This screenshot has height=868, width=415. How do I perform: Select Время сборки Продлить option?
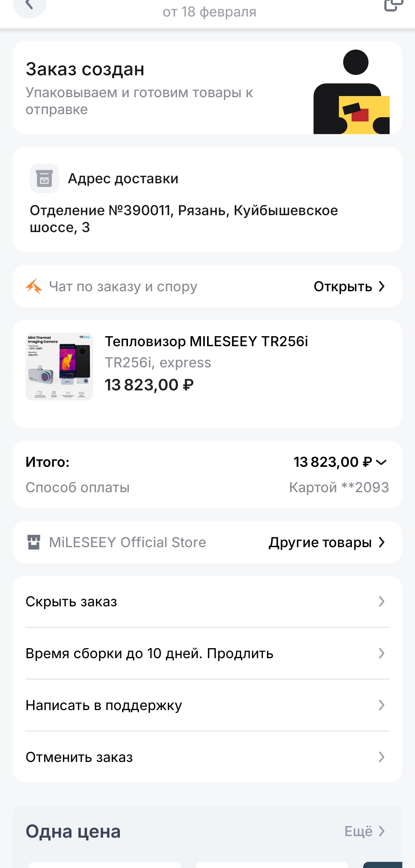[x=149, y=654]
